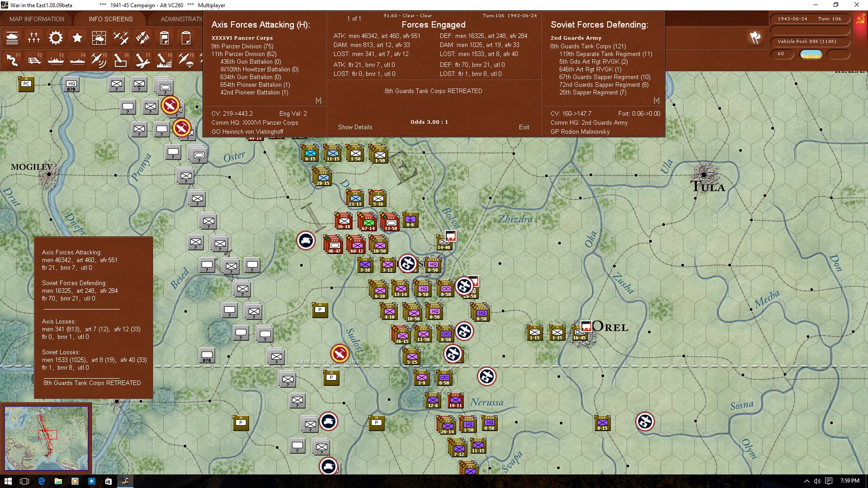Open XXXXVI Panzer Corps attacker link
Viewport: 868px width, 488px height.
point(242,38)
